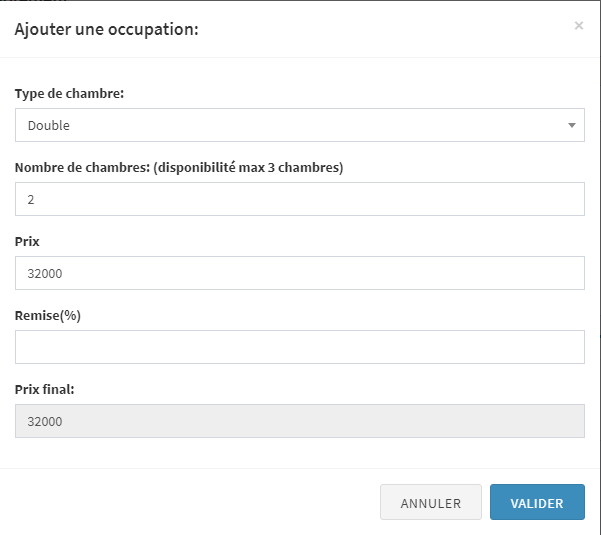The width and height of the screenshot is (601, 535).
Task: Select the "Double" value in room type
Action: point(49,126)
